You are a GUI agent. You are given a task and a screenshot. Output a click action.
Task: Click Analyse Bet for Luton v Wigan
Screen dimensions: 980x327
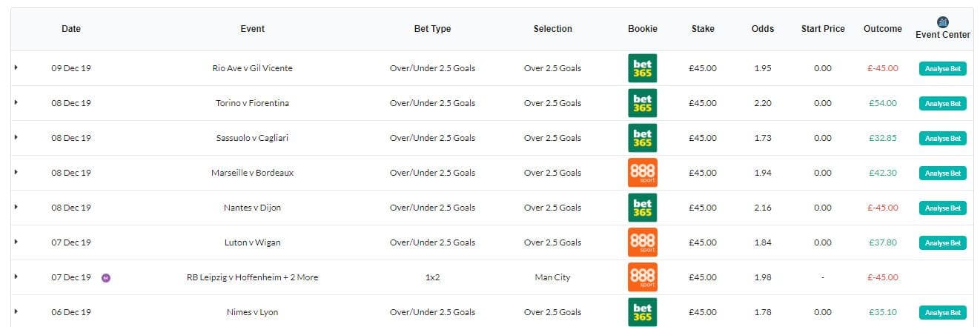(x=943, y=243)
